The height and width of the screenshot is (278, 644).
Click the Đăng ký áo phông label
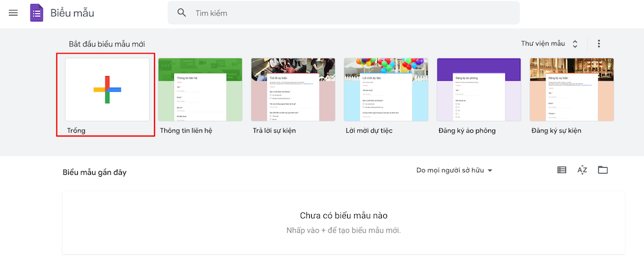point(467,131)
